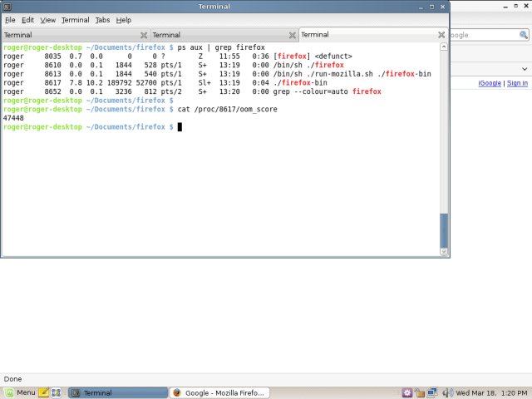Open the Edit menu
The width and height of the screenshot is (532, 399).
point(28,19)
